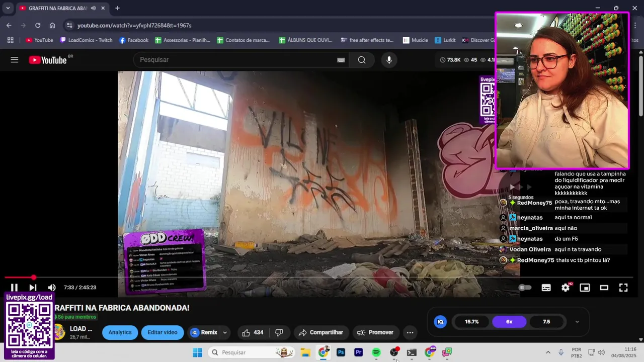
Task: Click the vidIQ icon in score bar
Action: [x=440, y=322]
